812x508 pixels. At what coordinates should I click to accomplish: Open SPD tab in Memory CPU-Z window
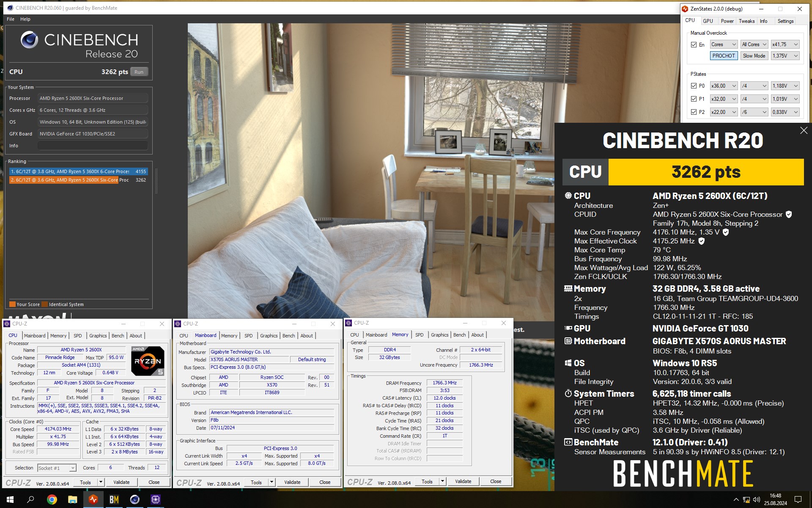tap(419, 335)
